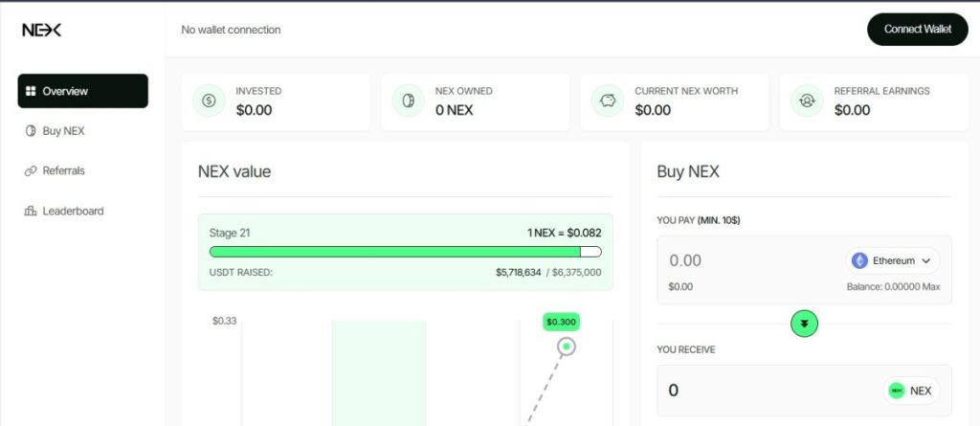Open the Leaderboard page
The image size is (980, 426).
tap(64, 211)
